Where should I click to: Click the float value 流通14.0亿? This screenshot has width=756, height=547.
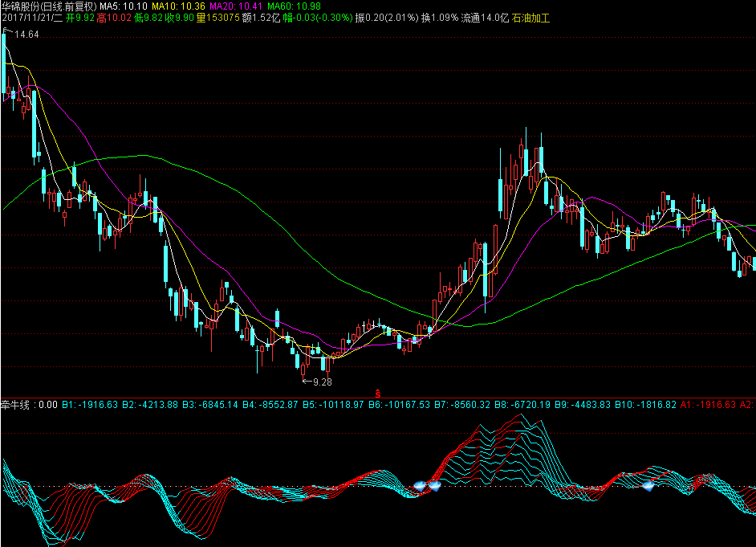485,18
